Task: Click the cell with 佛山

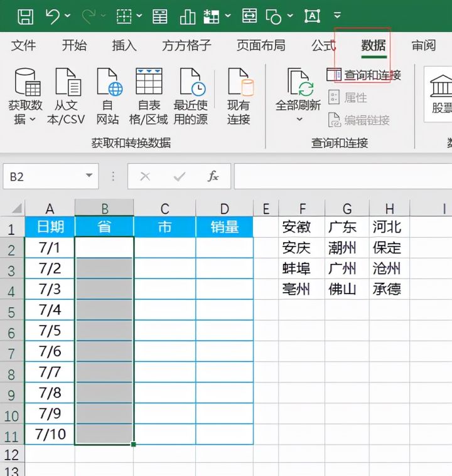Action: [347, 289]
